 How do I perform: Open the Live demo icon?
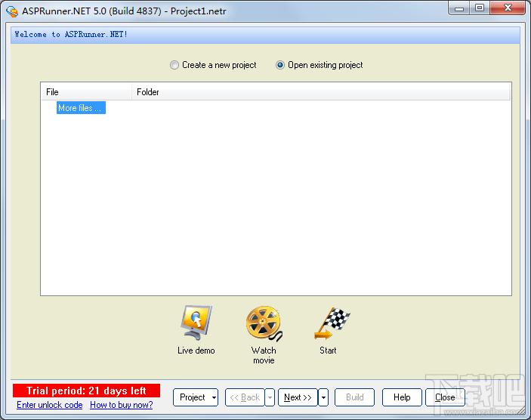[x=196, y=323]
